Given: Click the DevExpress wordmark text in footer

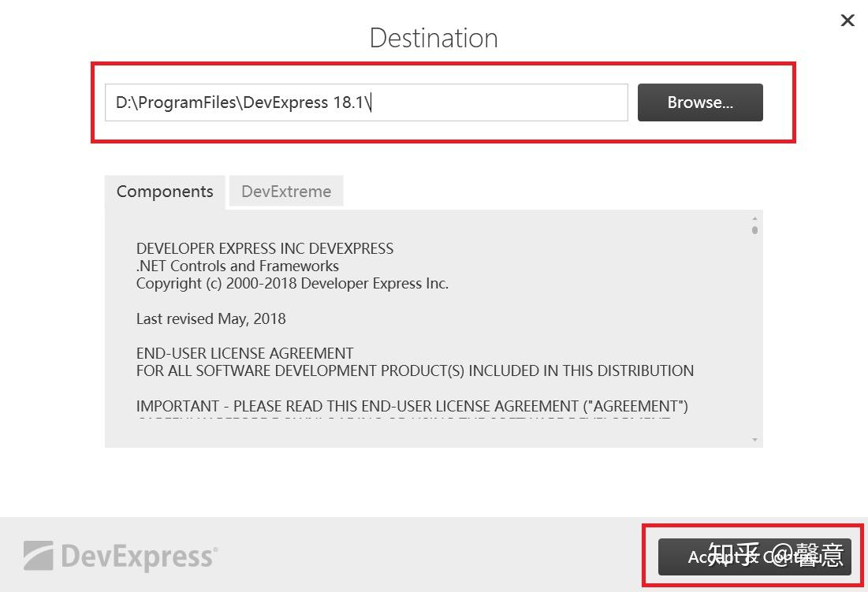Looking at the screenshot, I should (138, 555).
